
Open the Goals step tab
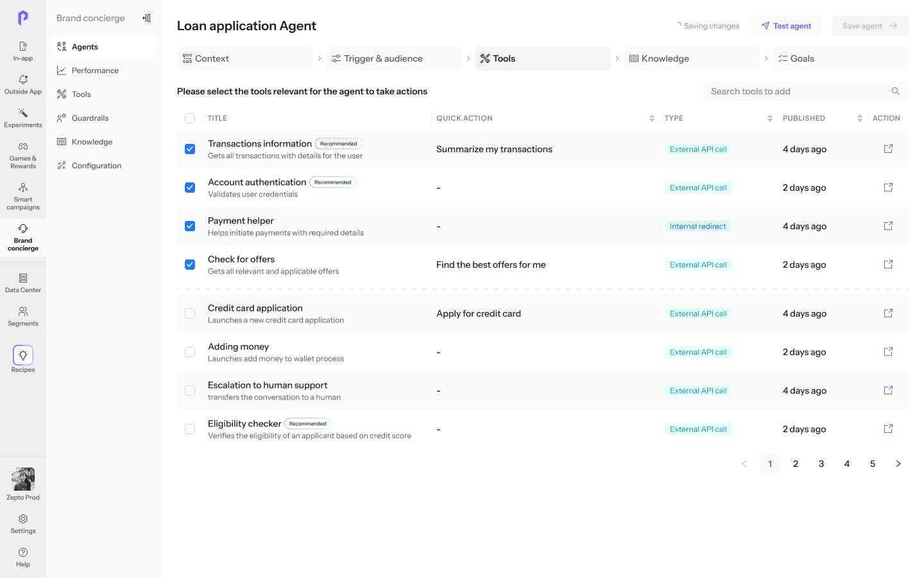coord(841,58)
